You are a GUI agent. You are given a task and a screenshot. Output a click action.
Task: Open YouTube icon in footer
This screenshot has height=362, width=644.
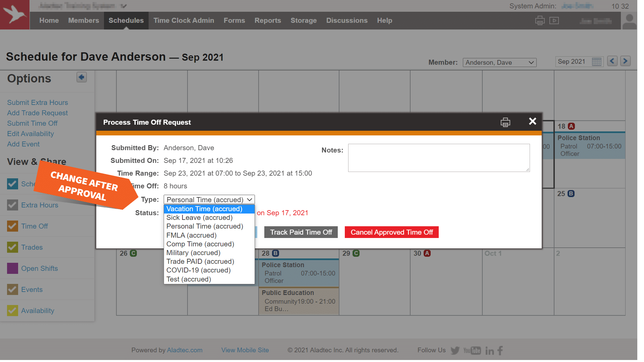[472, 351]
